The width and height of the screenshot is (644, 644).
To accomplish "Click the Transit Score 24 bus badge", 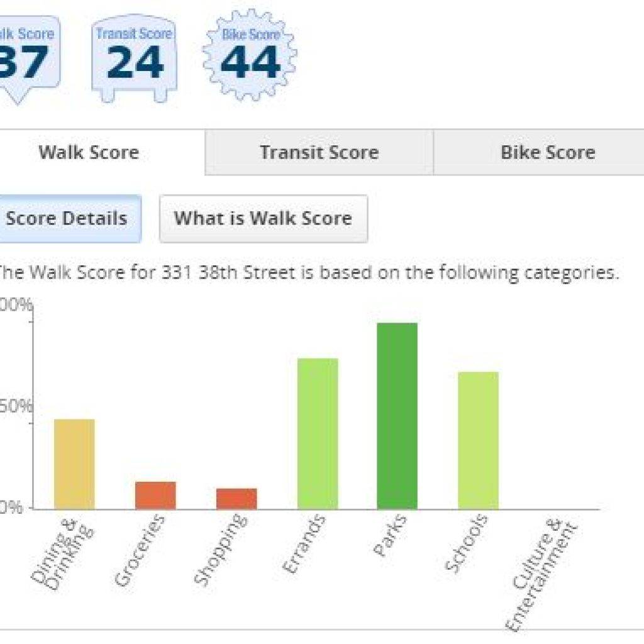I will point(135,58).
